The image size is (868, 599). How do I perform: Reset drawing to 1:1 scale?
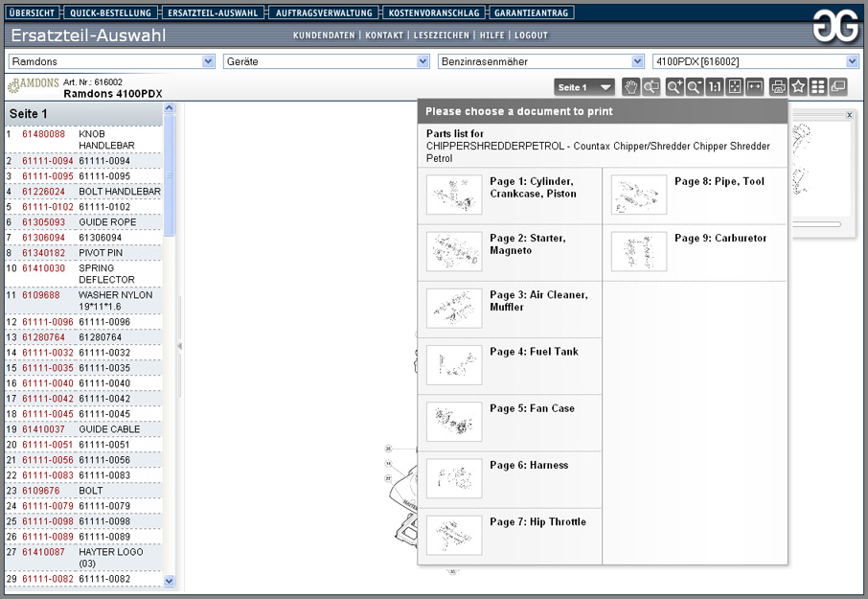tap(715, 87)
